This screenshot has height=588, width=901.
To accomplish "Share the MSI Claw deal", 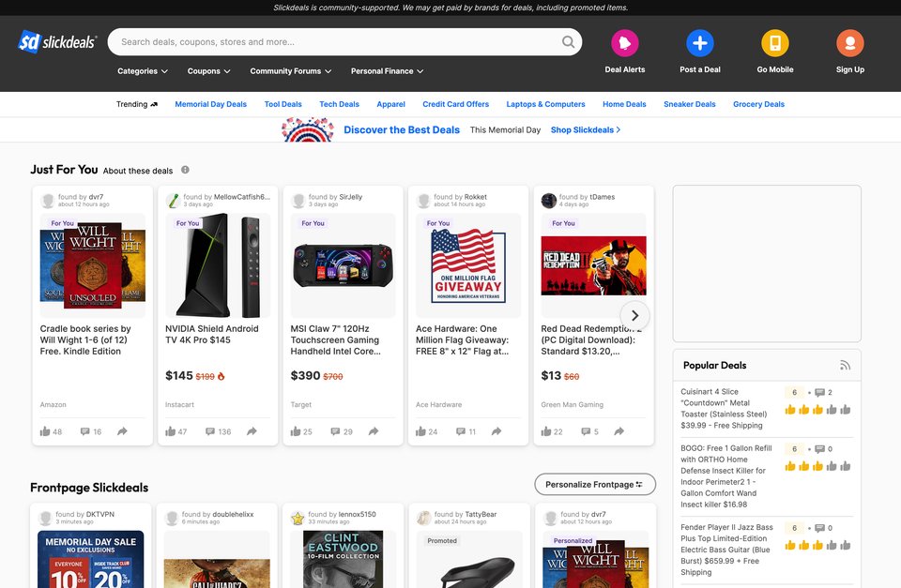I will click(x=374, y=431).
